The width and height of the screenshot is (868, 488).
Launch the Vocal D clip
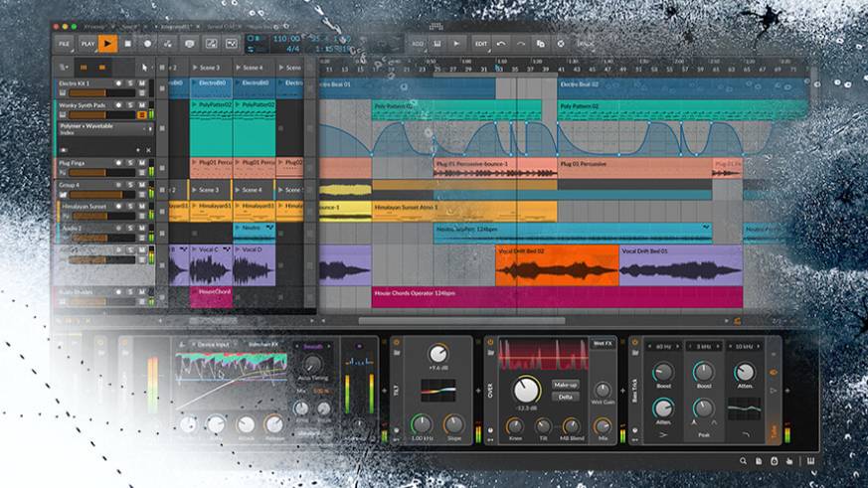click(239, 249)
